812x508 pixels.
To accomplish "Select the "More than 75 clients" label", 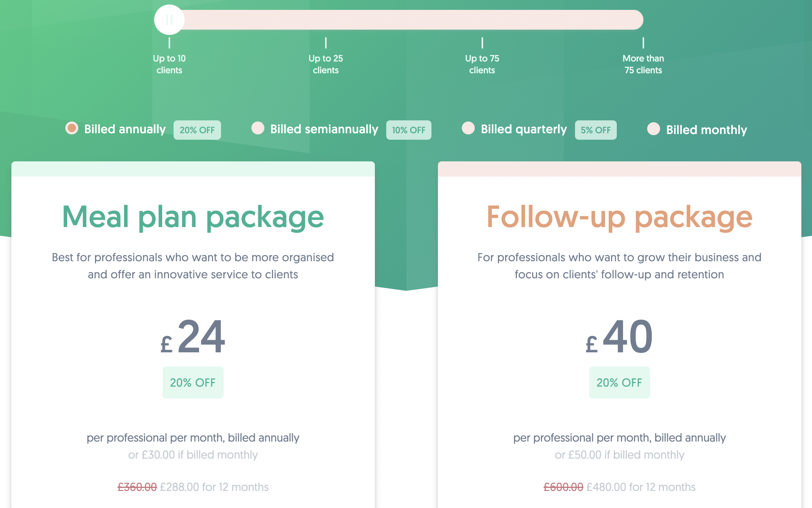I will [x=643, y=64].
